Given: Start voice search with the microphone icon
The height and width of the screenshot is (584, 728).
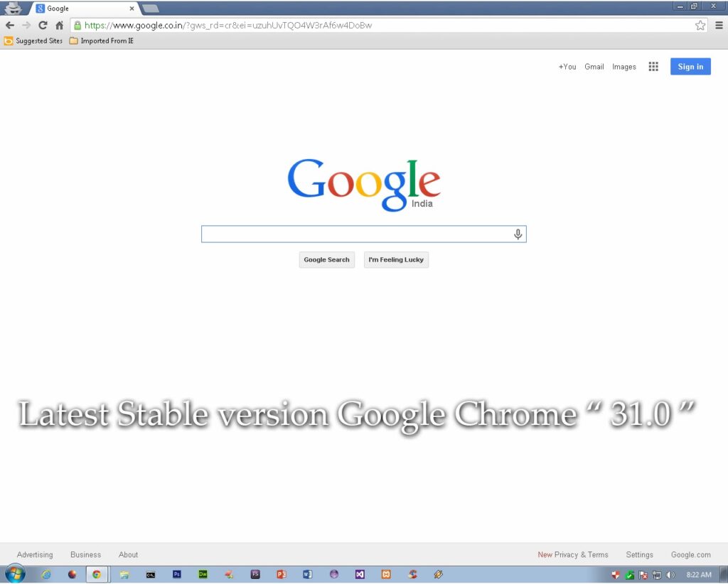Looking at the screenshot, I should coord(518,234).
